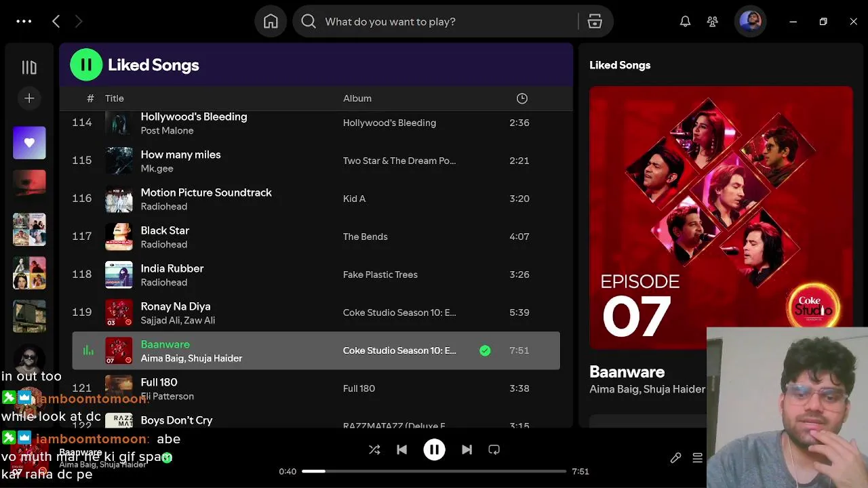This screenshot has height=488, width=868.
Task: Click Kid A cover thumbnail in row 116
Action: pyautogui.click(x=119, y=199)
